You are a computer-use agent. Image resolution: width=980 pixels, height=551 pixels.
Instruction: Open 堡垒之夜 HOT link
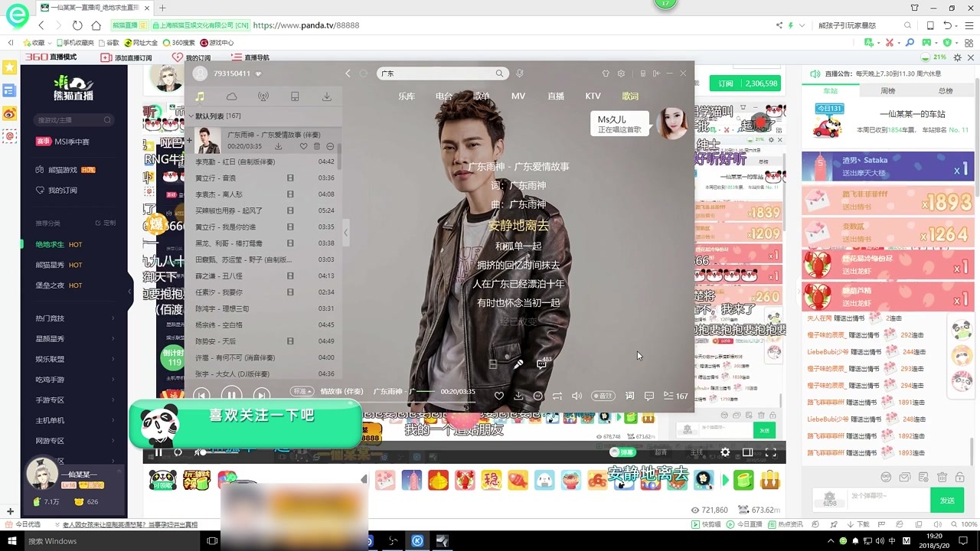coord(59,285)
